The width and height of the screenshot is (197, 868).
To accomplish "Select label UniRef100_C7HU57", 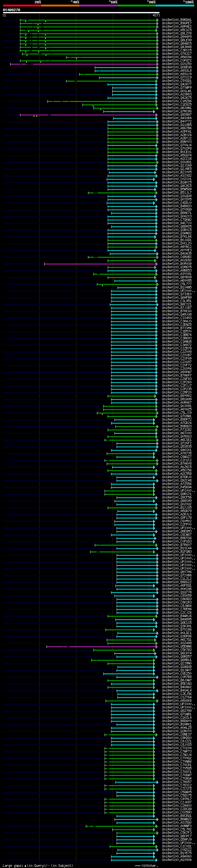I will [x=176, y=782].
